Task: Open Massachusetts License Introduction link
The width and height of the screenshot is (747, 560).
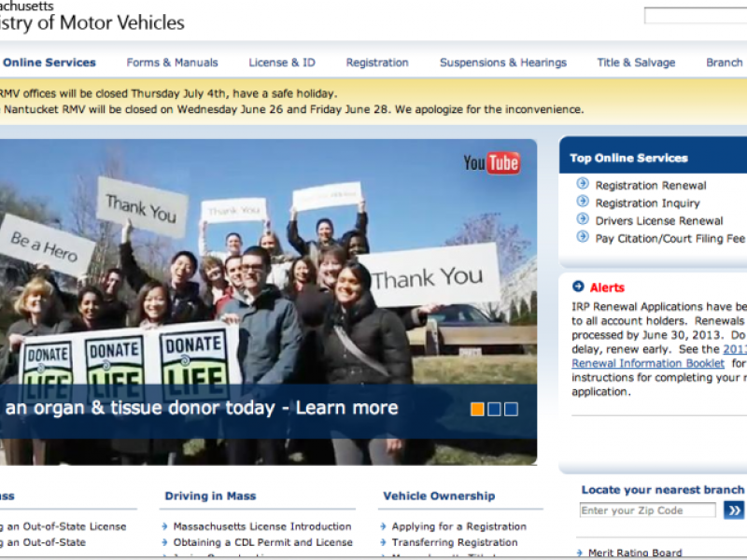Action: 262,526
